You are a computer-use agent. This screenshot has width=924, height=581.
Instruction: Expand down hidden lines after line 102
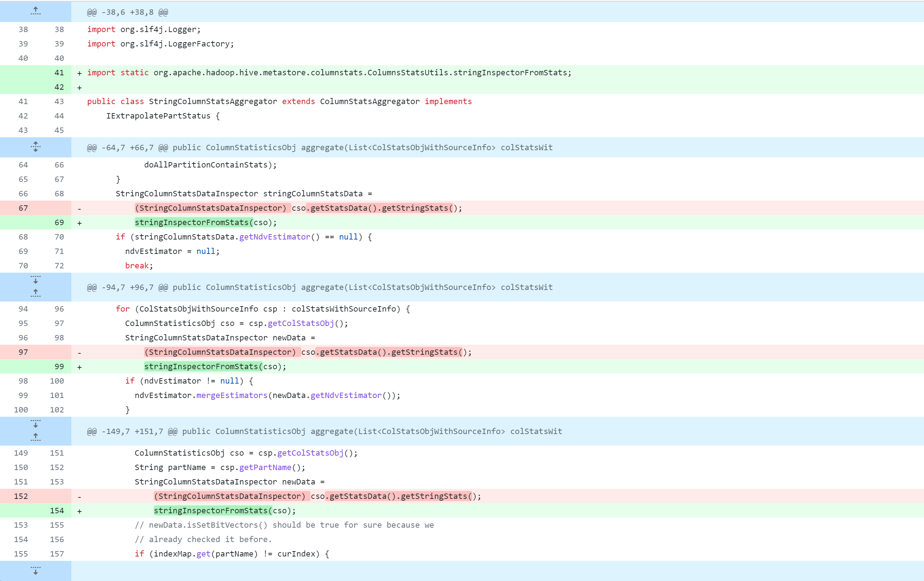pyautogui.click(x=35, y=424)
